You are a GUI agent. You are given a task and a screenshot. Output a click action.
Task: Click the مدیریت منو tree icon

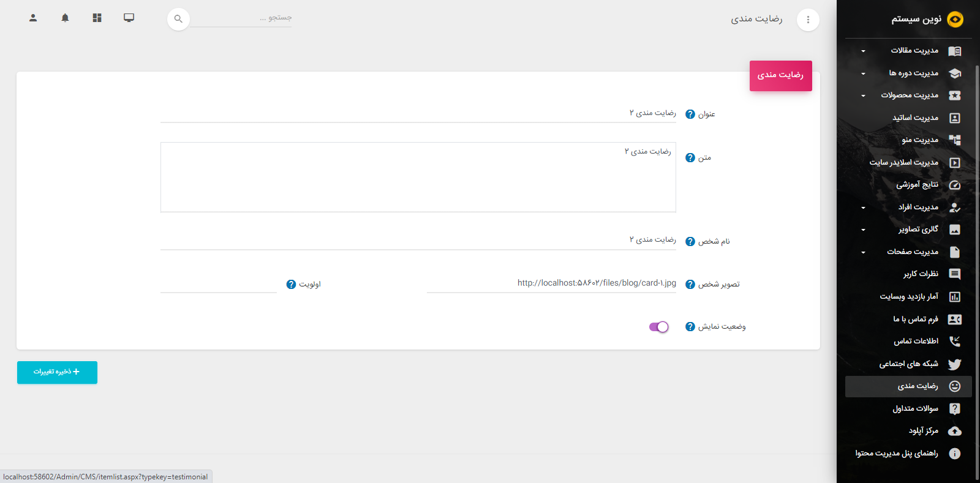click(954, 140)
